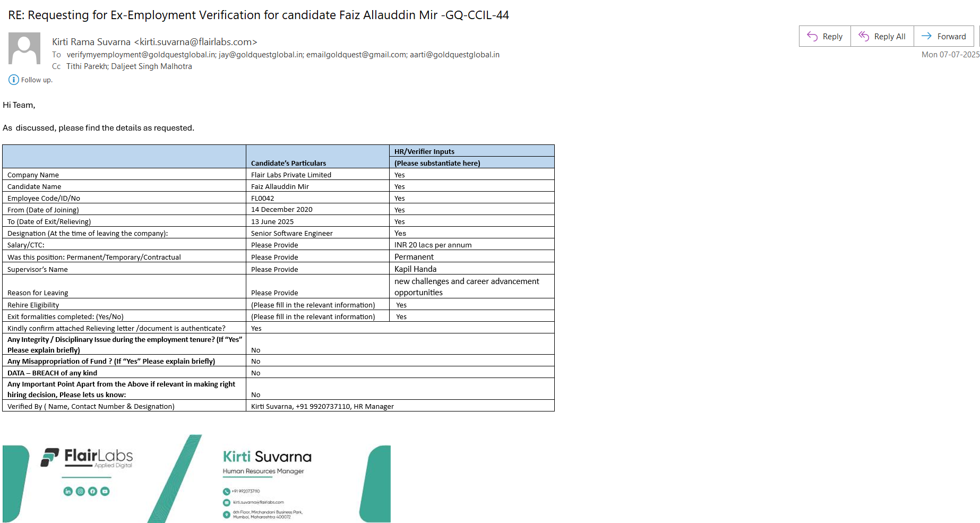Click supervisor name 'Kapil Handa'

click(x=416, y=269)
